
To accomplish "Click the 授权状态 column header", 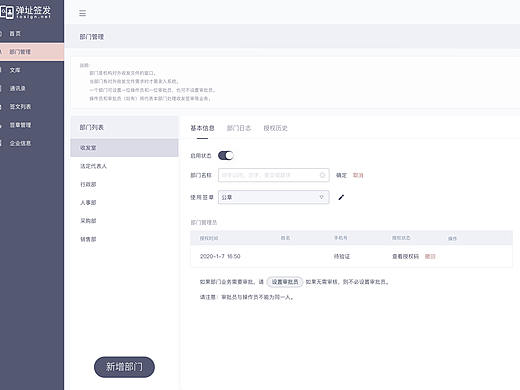I will pos(401,238).
